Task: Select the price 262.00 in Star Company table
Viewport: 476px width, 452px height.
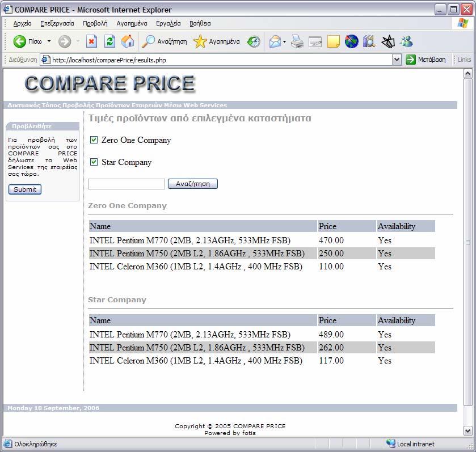Action: 331,347
